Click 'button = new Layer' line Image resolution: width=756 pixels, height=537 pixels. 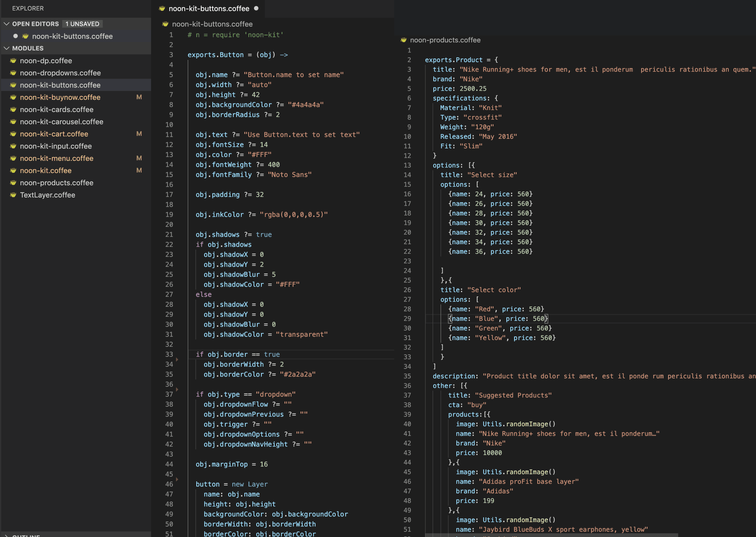point(231,484)
